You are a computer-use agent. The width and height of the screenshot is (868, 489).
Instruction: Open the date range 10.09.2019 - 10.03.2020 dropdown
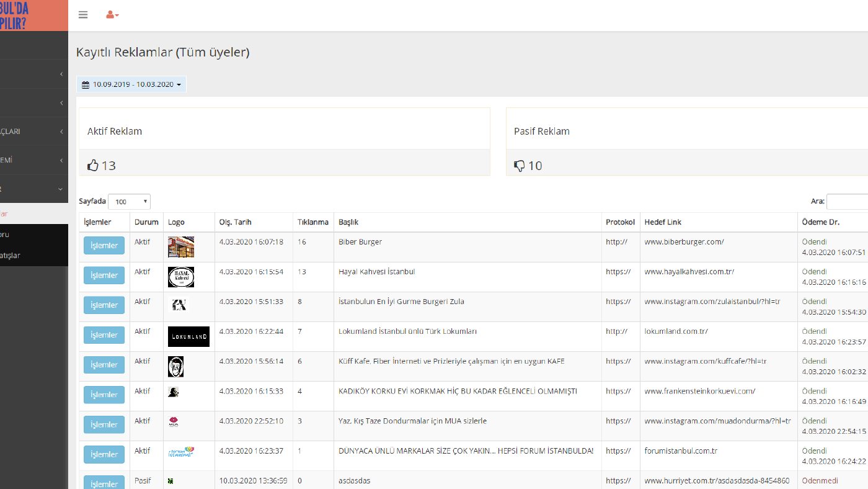tap(131, 84)
